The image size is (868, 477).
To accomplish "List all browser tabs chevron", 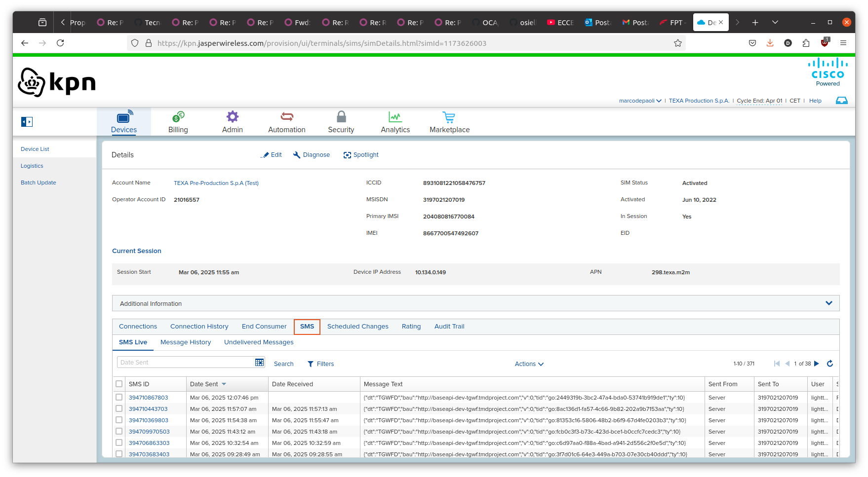I will [x=775, y=22].
